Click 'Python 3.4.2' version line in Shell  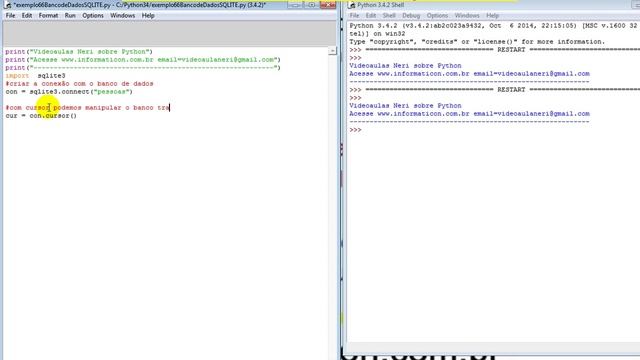494,26
